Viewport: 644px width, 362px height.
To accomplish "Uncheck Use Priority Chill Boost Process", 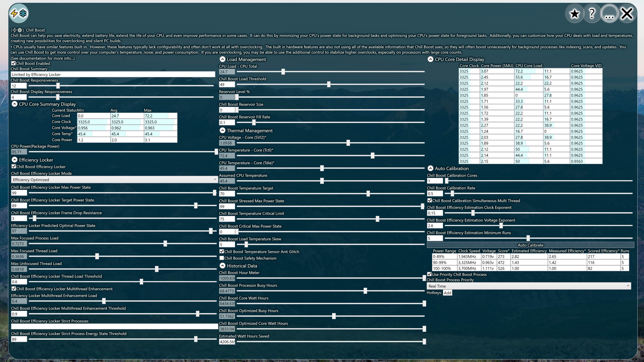I will click(430, 274).
